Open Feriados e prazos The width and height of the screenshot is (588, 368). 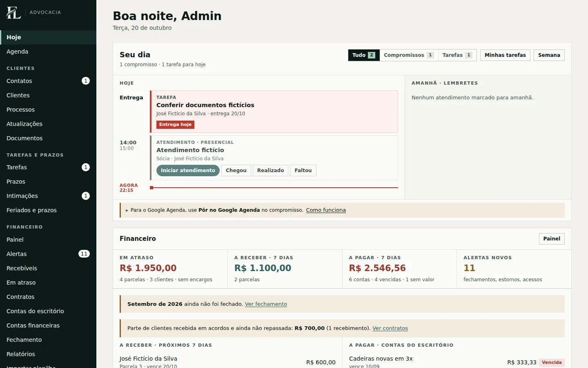[48, 210]
